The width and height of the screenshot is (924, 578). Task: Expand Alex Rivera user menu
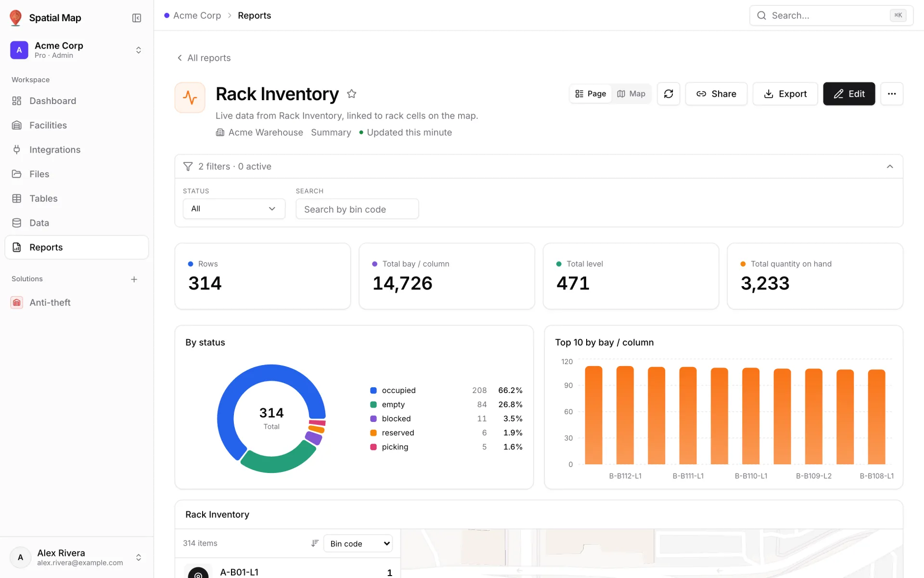tap(139, 557)
